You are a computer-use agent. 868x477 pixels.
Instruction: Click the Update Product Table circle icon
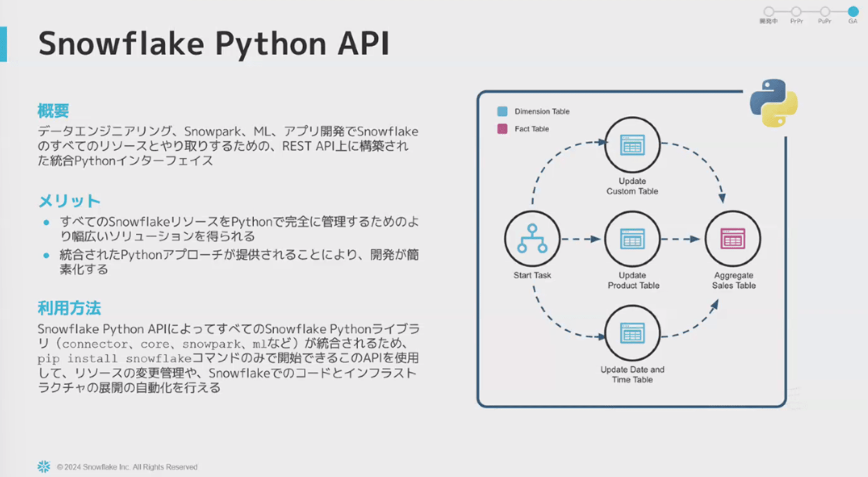point(632,239)
